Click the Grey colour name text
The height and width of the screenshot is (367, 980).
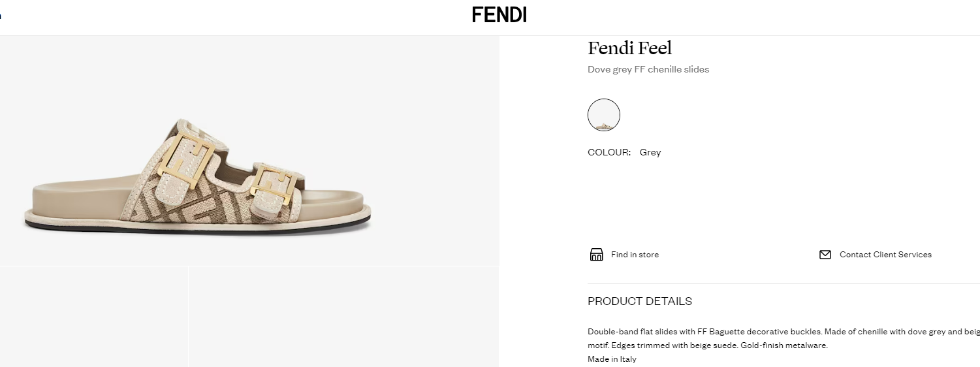[x=650, y=152]
